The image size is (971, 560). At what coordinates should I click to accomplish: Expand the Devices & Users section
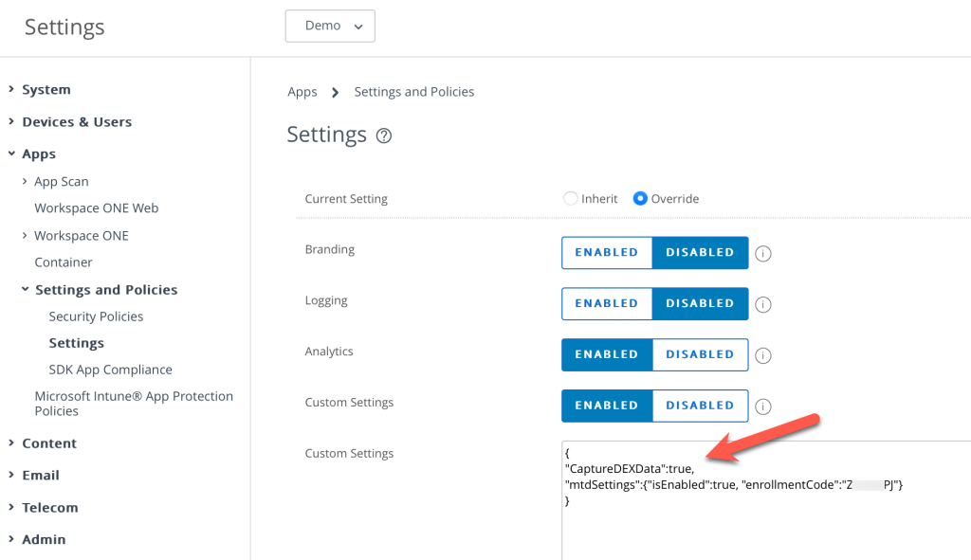coord(76,122)
